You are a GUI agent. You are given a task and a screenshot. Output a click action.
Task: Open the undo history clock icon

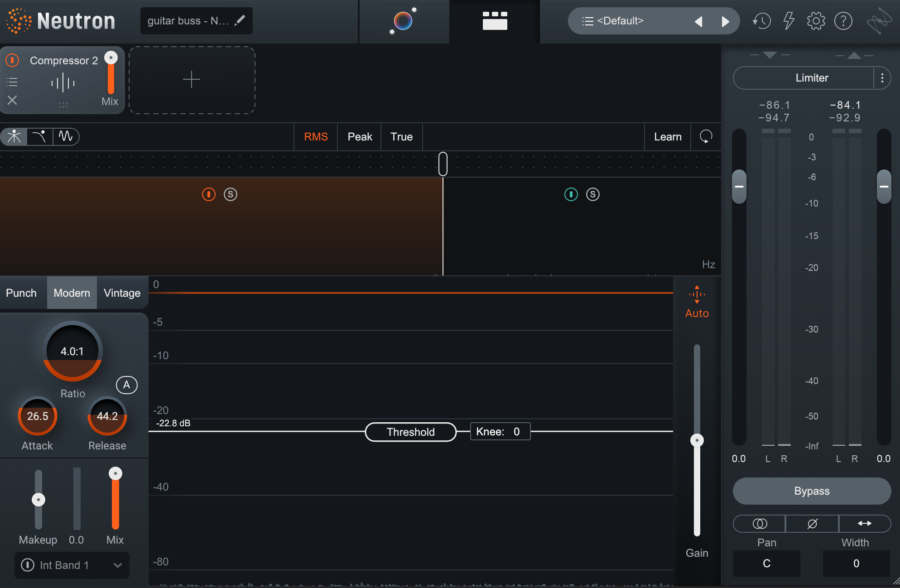(762, 21)
